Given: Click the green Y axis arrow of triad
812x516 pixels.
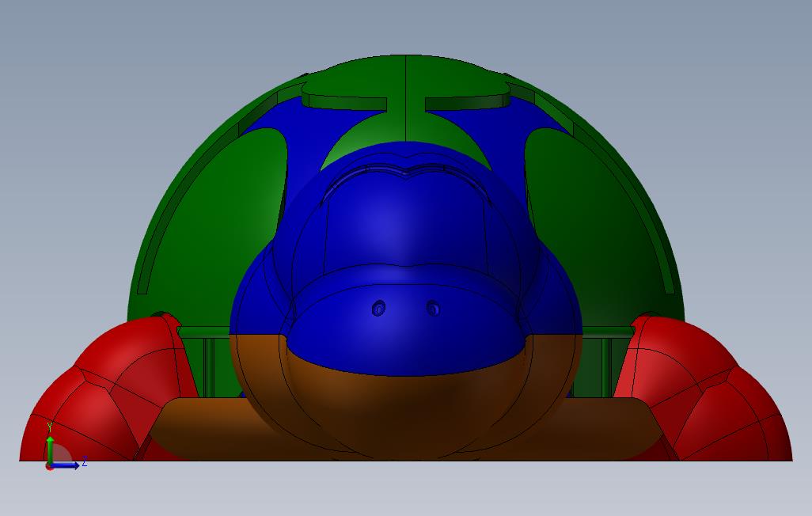Looking at the screenshot, I should click(50, 449).
